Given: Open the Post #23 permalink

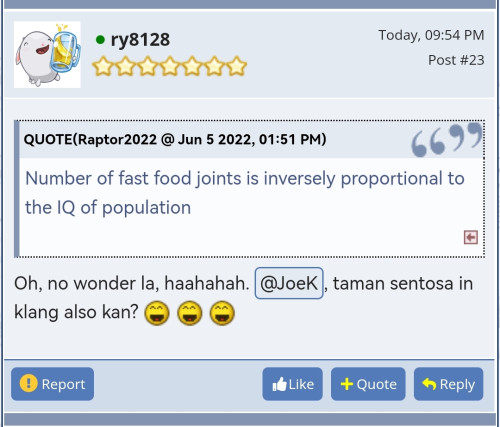Looking at the screenshot, I should (456, 60).
